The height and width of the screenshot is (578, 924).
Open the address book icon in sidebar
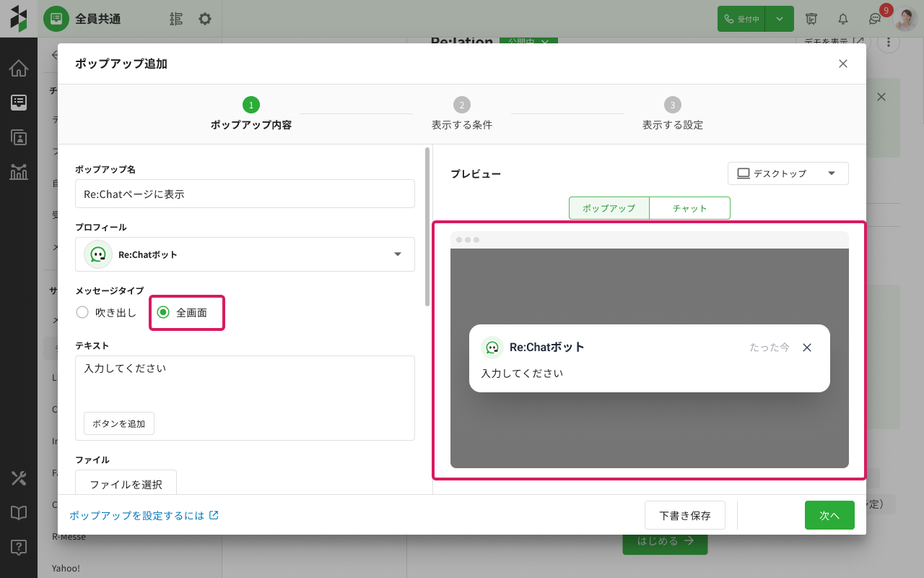19,137
